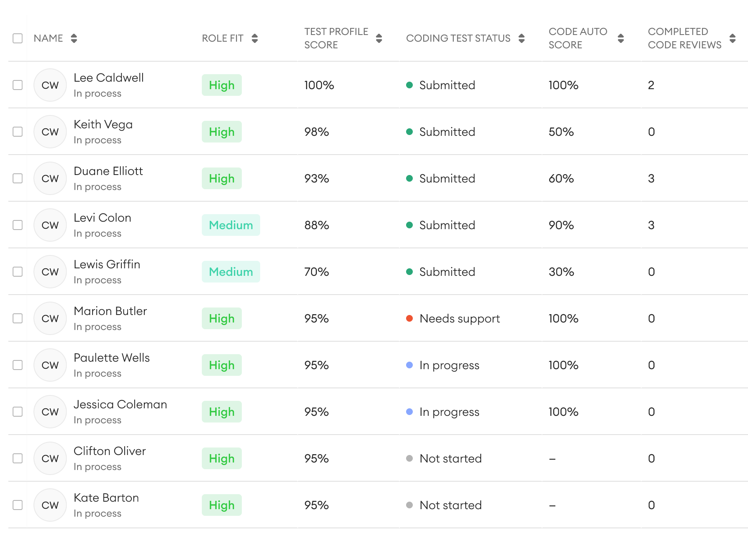Click green Submitted status dot for Keith Vega

coord(409,132)
